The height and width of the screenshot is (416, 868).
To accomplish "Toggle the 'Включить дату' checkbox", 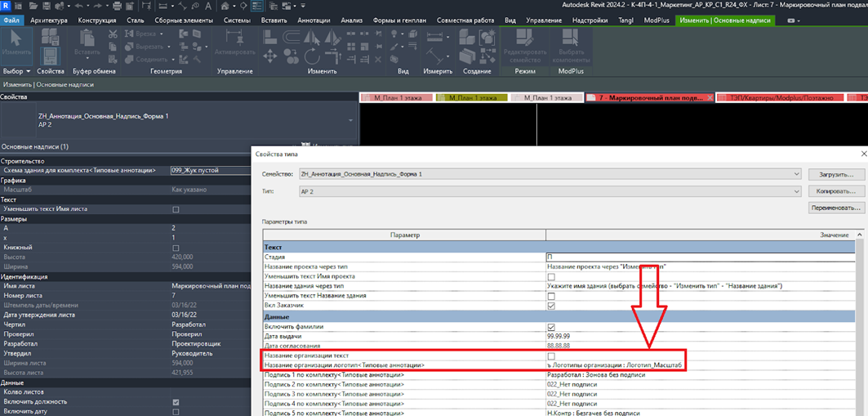I will point(176,412).
